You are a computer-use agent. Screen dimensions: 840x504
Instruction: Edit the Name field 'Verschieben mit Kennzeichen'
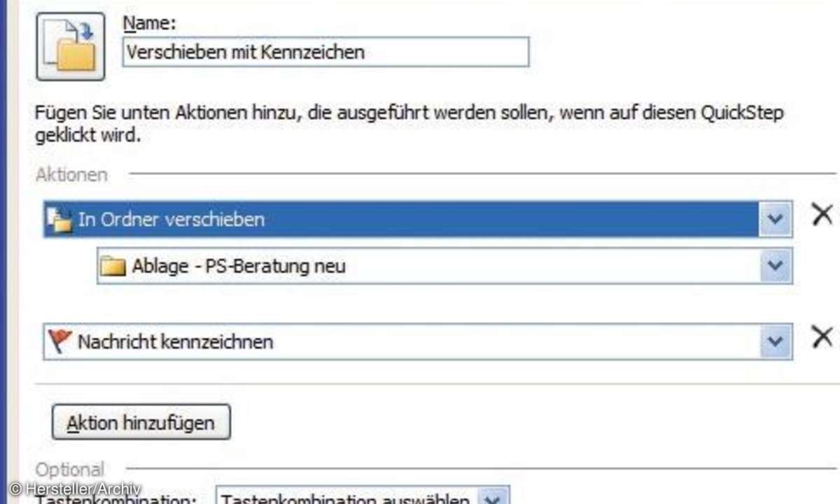click(x=325, y=52)
